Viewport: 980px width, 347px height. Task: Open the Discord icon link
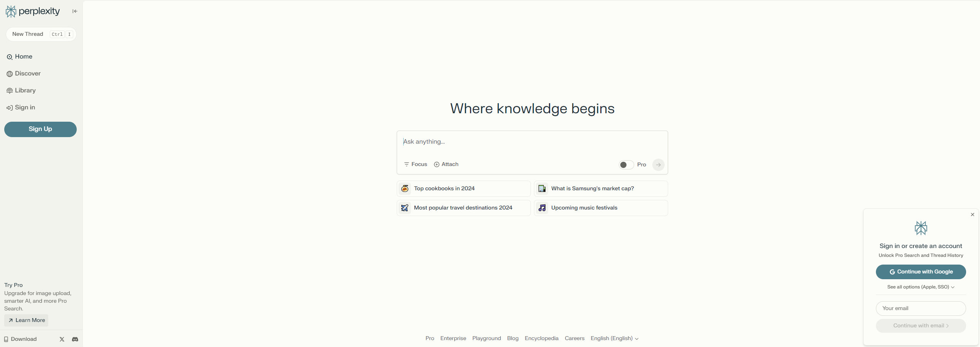tap(75, 339)
